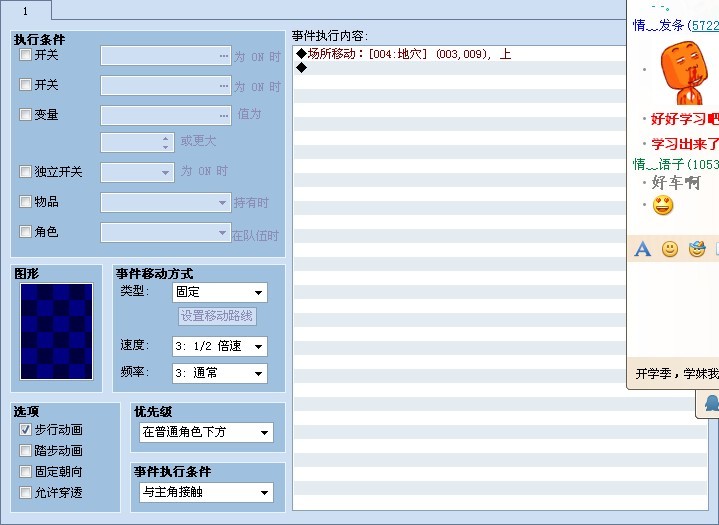Click the event graphic preview box
The image size is (719, 525).
click(x=56, y=331)
